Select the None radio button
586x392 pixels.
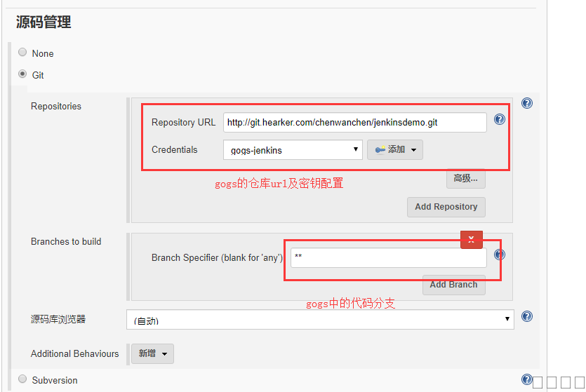click(x=22, y=53)
